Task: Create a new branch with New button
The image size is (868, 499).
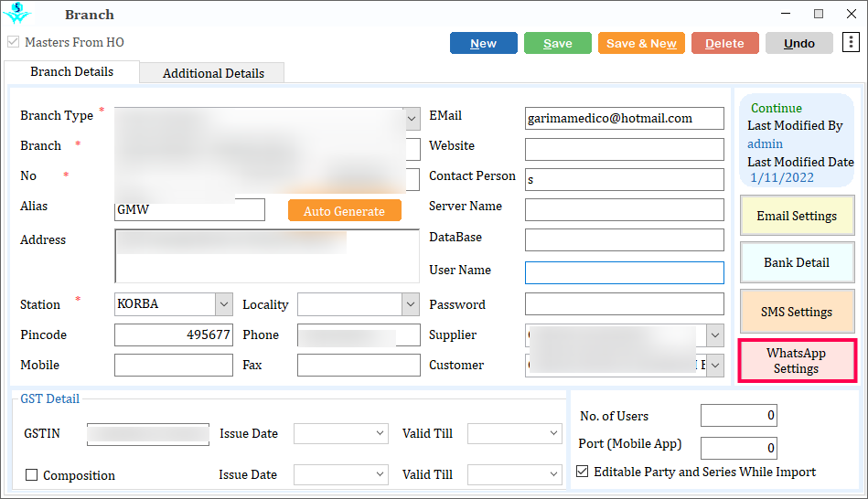Action: point(483,43)
